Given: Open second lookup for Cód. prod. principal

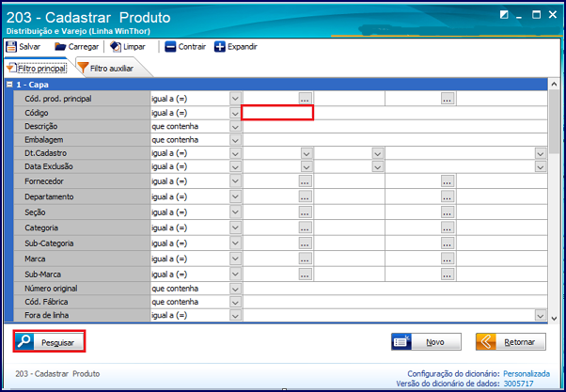Looking at the screenshot, I should 448,99.
